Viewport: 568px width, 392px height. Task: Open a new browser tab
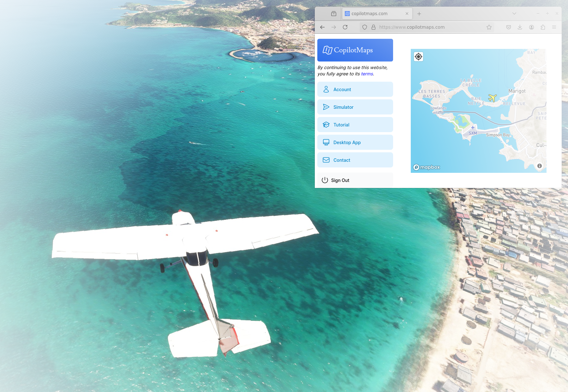(419, 14)
